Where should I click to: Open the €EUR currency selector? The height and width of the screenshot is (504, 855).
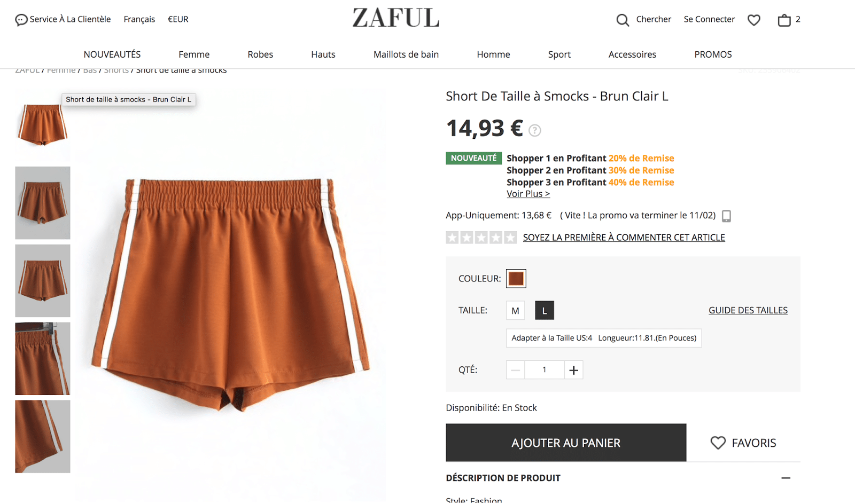178,19
